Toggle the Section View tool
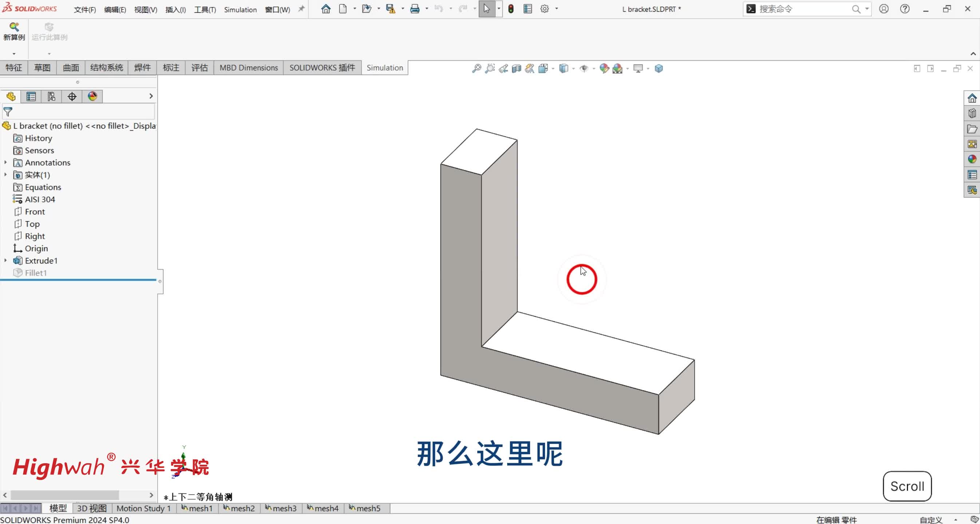This screenshot has height=524, width=980. click(x=516, y=68)
